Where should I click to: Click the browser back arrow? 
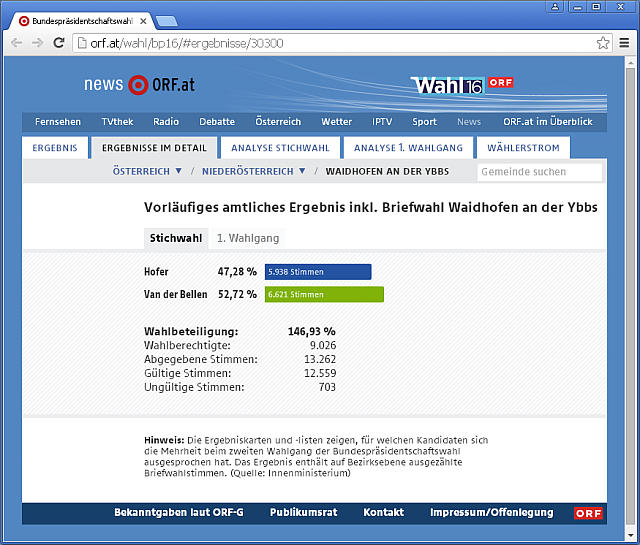[17, 43]
